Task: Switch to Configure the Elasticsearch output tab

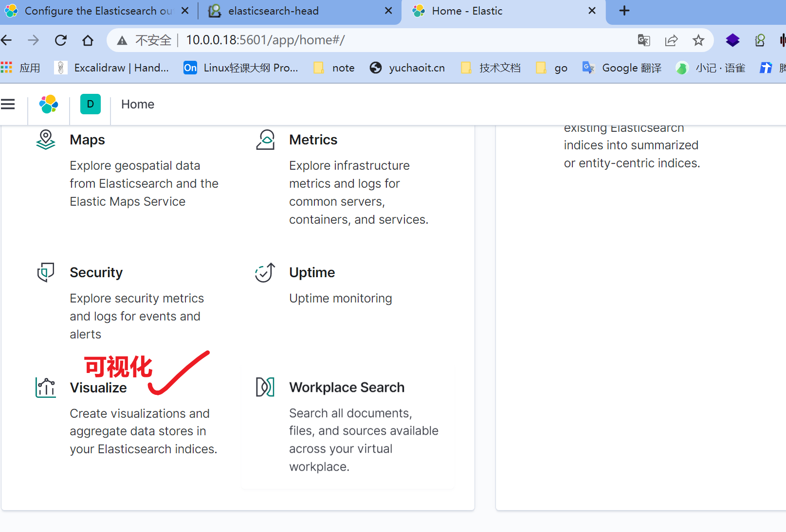Action: tap(97, 11)
